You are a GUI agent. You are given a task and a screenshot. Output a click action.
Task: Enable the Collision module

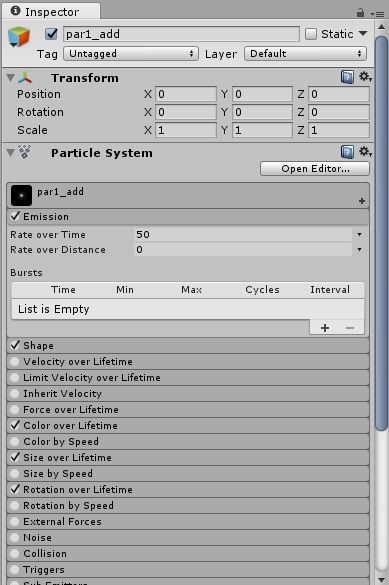[15, 554]
